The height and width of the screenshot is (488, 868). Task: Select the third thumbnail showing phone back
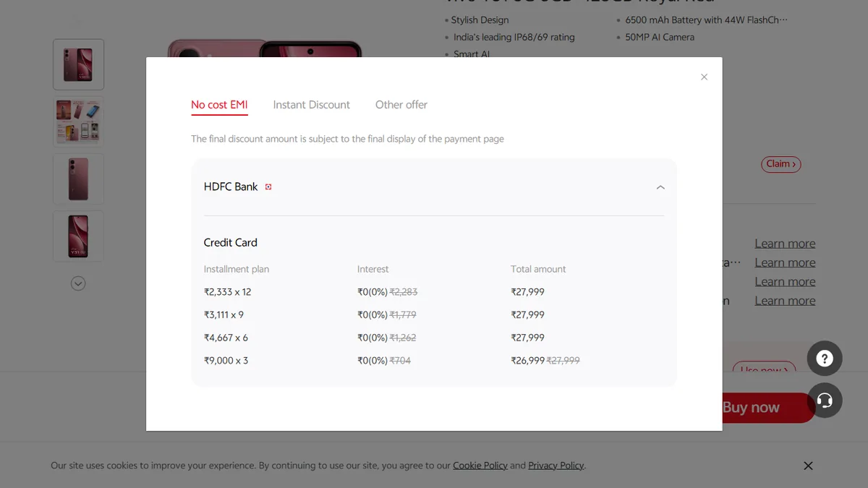pos(78,179)
